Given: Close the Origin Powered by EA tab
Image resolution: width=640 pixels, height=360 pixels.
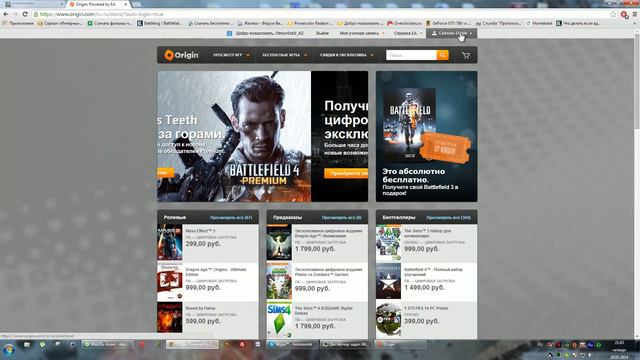Looking at the screenshot, I should 125,4.
